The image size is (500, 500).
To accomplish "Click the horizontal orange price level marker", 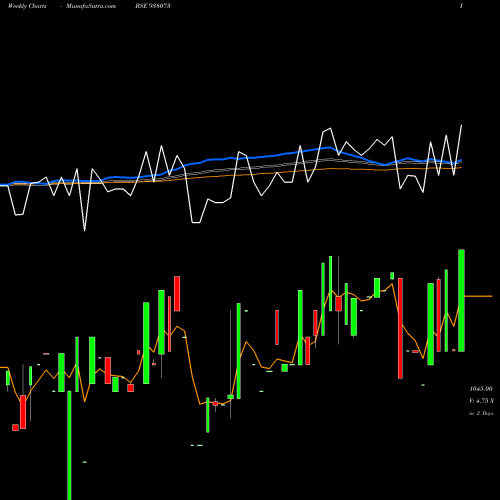I will click(478, 296).
